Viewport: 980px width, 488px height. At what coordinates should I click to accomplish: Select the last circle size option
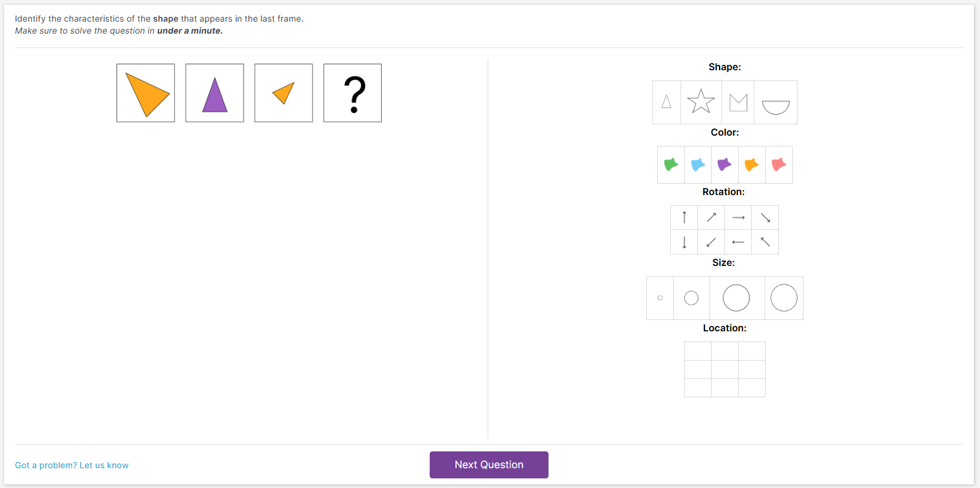click(784, 298)
